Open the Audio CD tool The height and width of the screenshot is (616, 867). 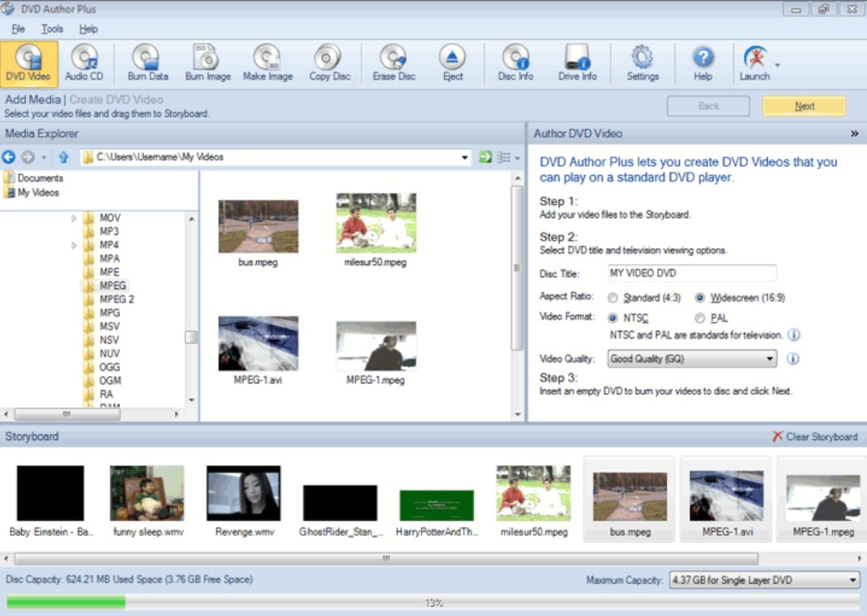coord(84,62)
